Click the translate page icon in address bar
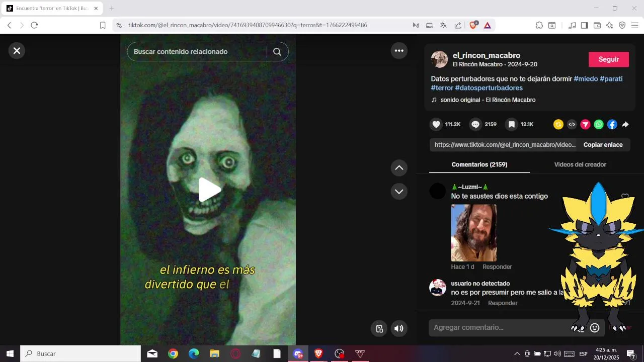This screenshot has width=644, height=362. (x=443, y=25)
